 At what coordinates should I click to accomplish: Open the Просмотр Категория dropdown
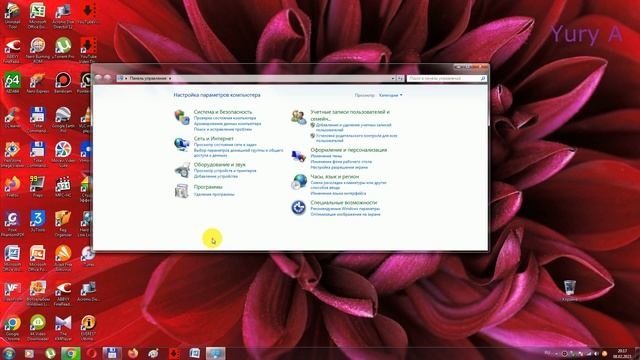click(391, 95)
